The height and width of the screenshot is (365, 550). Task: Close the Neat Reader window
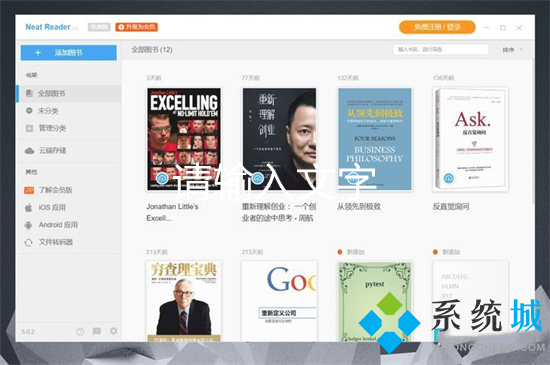(x=519, y=27)
